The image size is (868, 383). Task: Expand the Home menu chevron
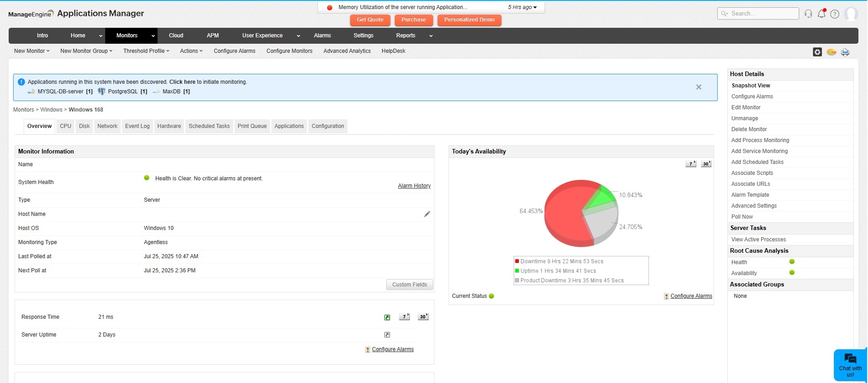pos(101,36)
